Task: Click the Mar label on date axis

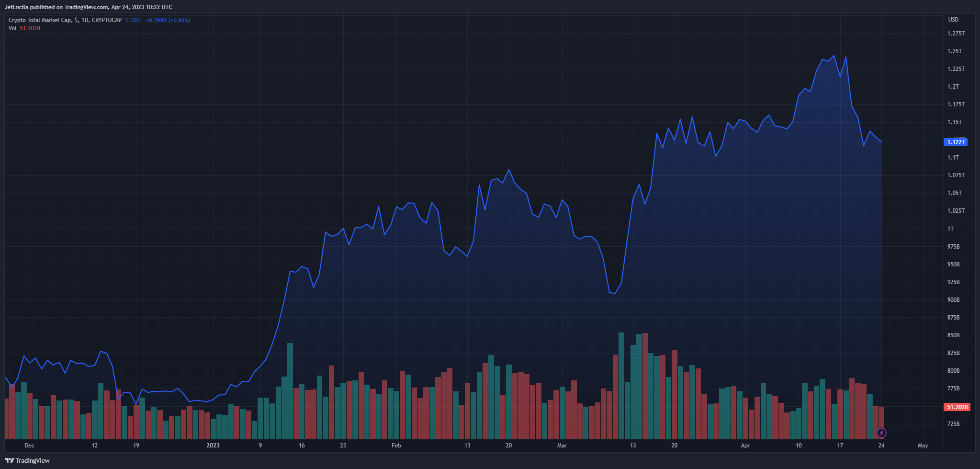Action: tap(562, 446)
